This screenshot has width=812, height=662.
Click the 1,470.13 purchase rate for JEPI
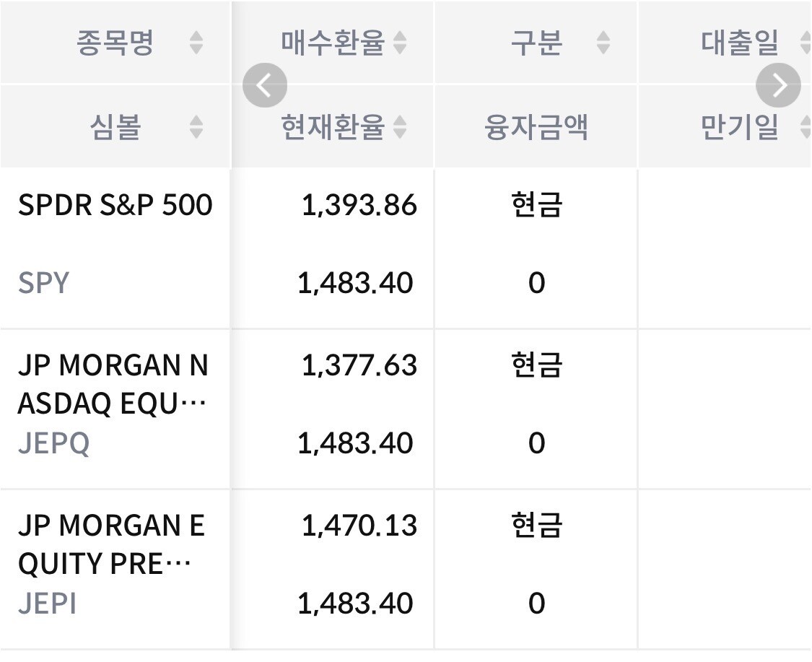click(359, 526)
